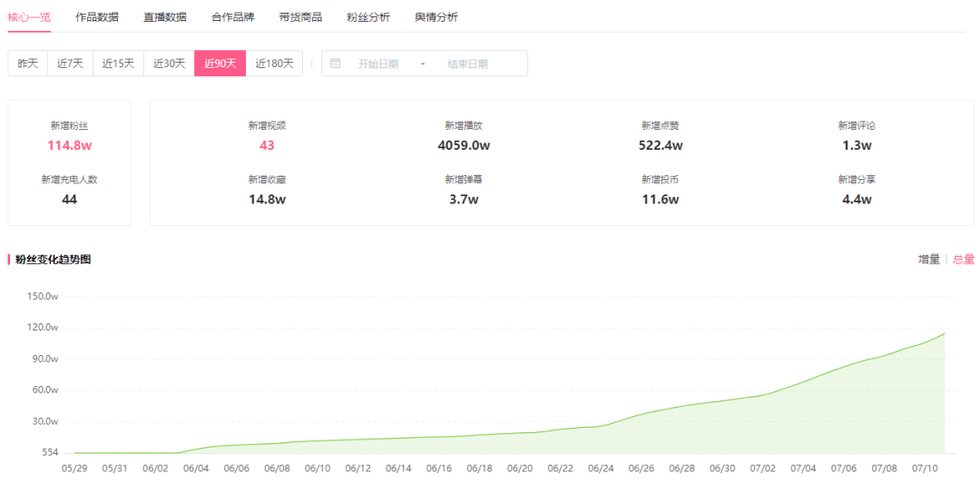Click the 554 axis label

51,453
